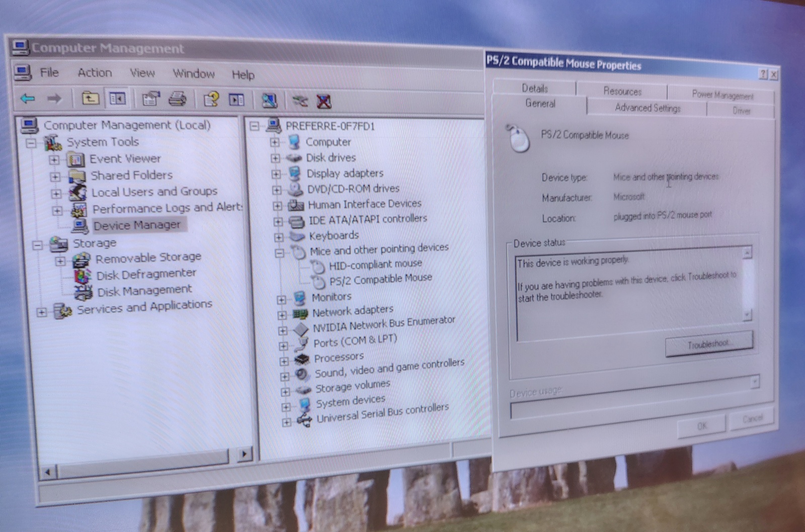Expand Services and Applications node
Image resolution: width=805 pixels, height=532 pixels.
[x=42, y=312]
